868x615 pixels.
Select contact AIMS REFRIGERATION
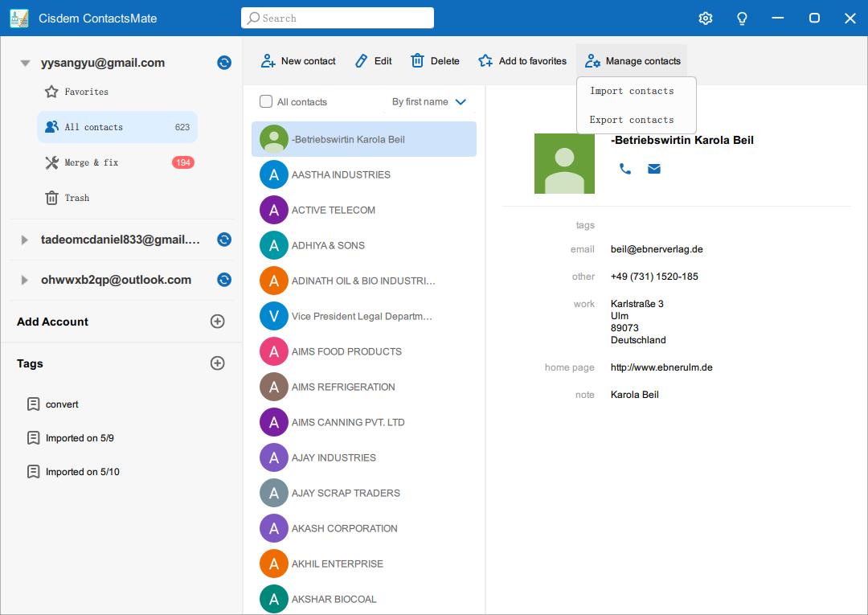coord(364,387)
